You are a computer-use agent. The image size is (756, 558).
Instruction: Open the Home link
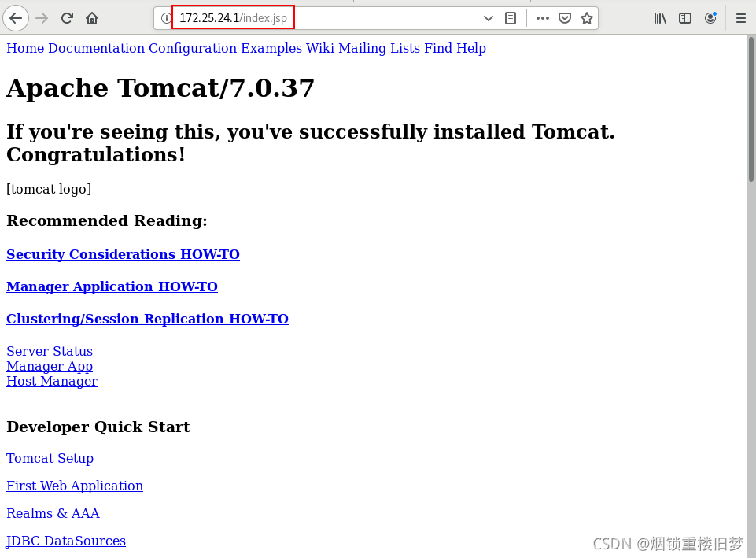(25, 48)
